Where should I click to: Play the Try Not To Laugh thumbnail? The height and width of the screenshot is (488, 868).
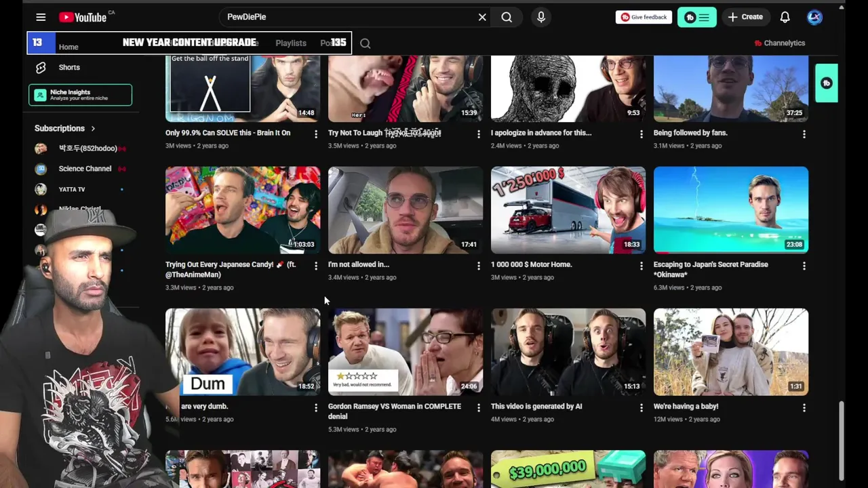click(406, 88)
